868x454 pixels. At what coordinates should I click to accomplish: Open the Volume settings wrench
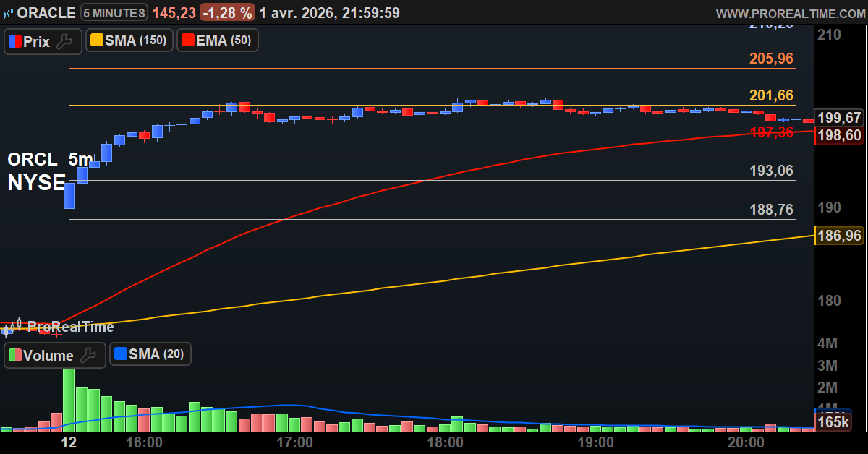click(88, 355)
